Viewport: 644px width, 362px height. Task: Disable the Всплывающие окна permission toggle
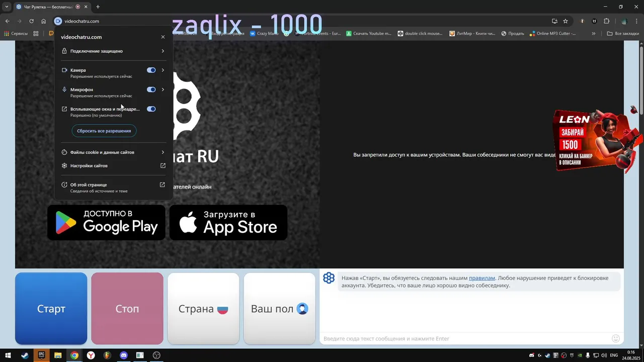(x=151, y=109)
